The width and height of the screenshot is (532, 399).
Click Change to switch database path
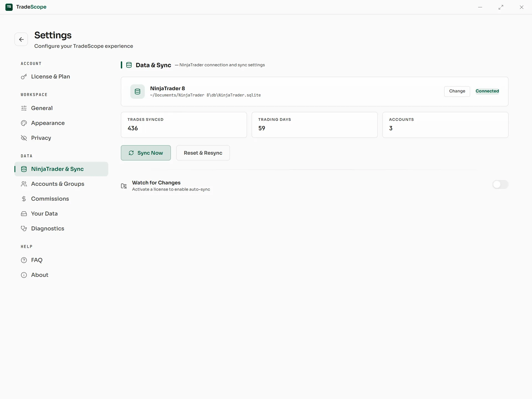457,91
